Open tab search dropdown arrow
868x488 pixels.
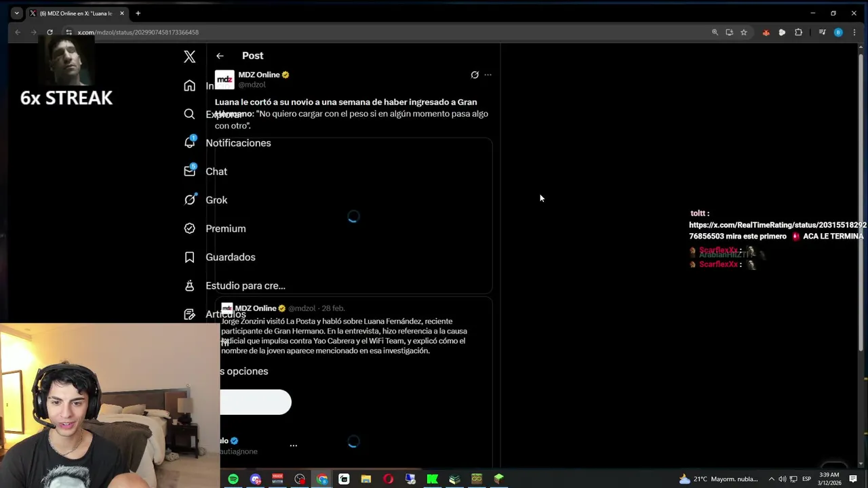(16, 13)
